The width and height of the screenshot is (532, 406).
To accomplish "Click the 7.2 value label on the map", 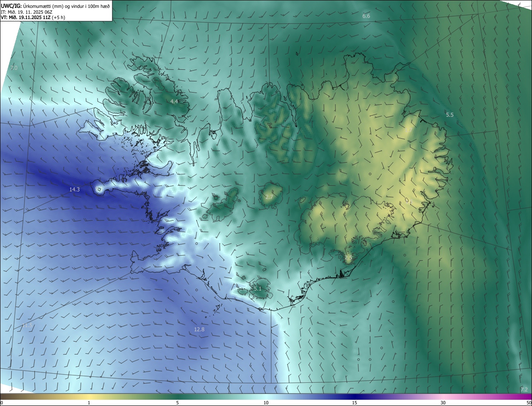I will [x=524, y=389].
